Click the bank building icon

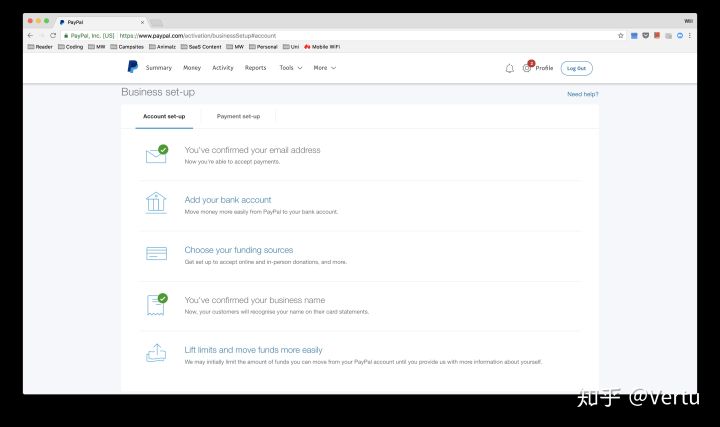[156, 203]
